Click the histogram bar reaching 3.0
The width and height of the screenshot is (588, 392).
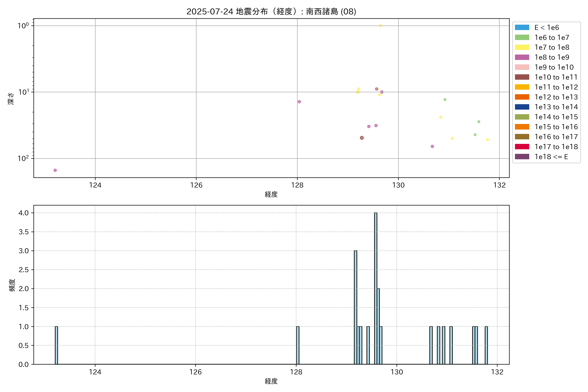coord(356,308)
